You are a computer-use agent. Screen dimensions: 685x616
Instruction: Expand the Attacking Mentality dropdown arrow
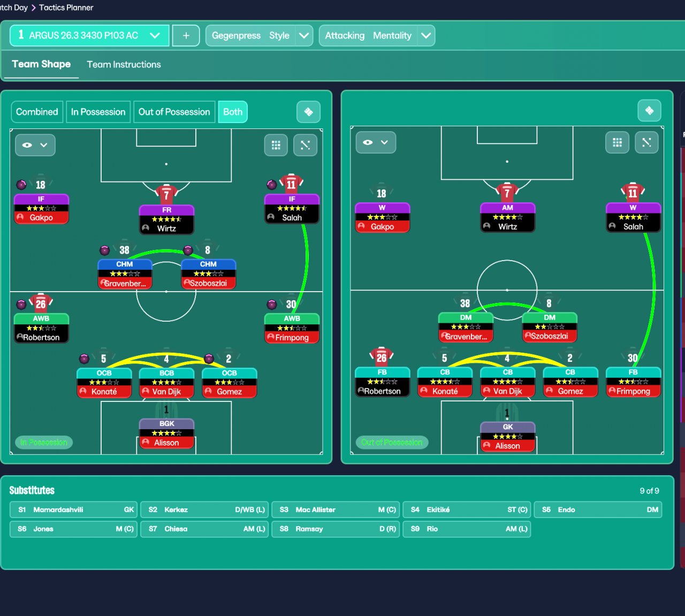[426, 36]
